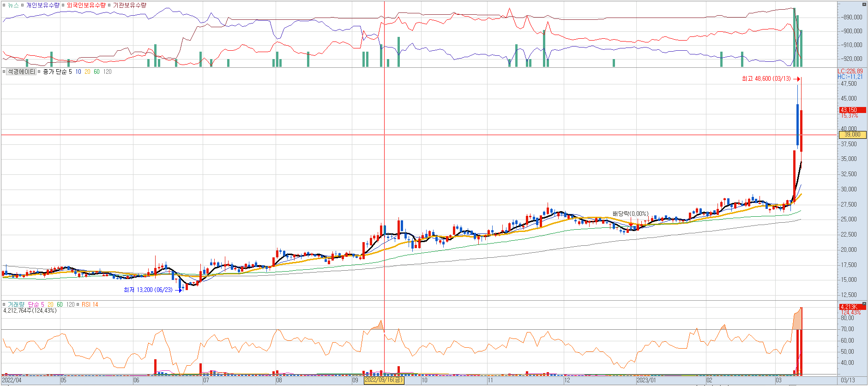Click the HC:-11.21 value on price axis
The image size is (868, 386).
click(850, 77)
